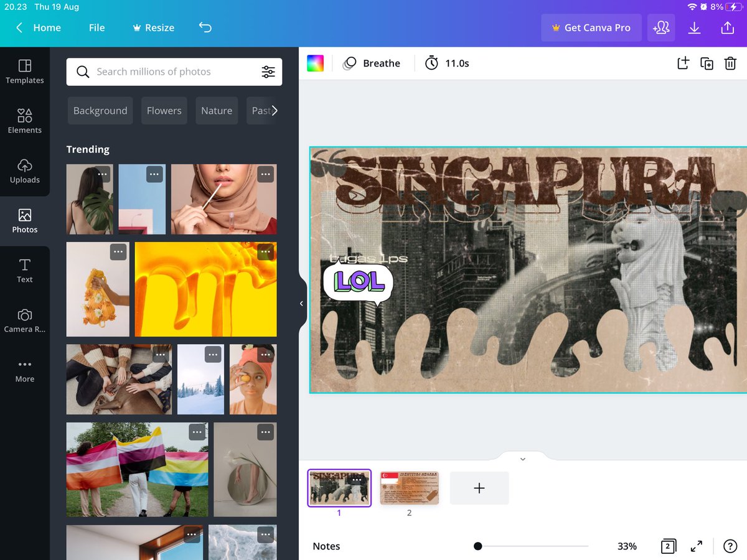Duplicate the current page

[707, 63]
